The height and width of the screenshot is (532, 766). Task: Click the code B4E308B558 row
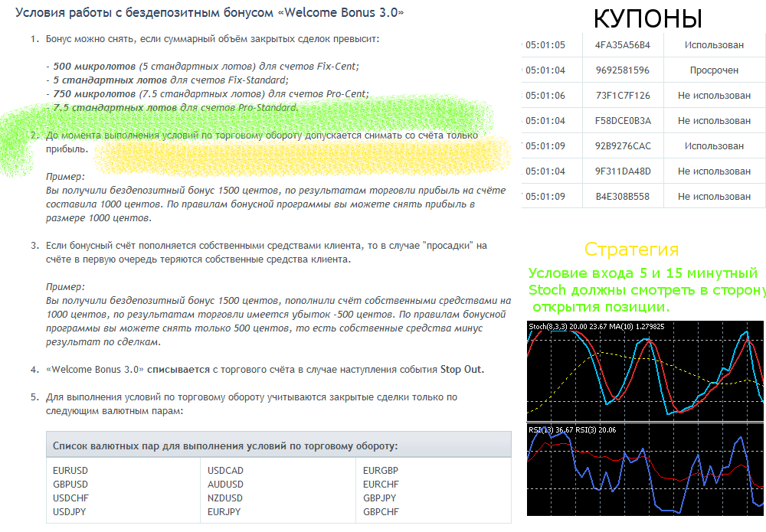622,197
